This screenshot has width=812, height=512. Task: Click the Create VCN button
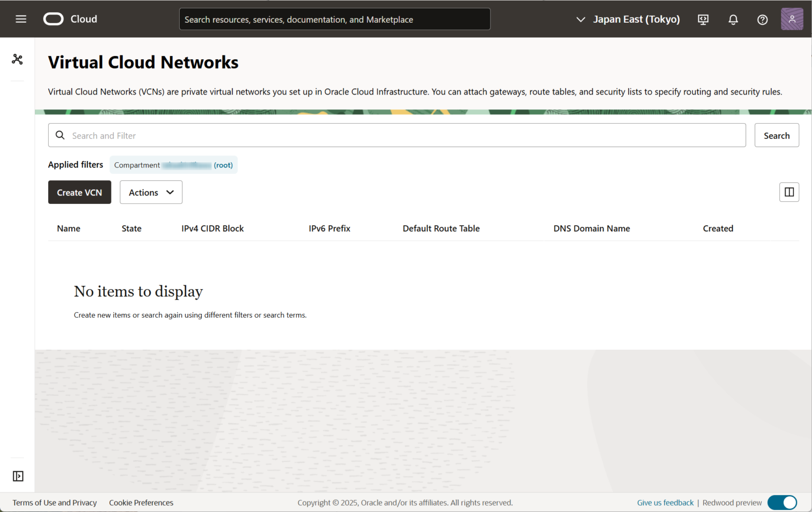(x=79, y=192)
